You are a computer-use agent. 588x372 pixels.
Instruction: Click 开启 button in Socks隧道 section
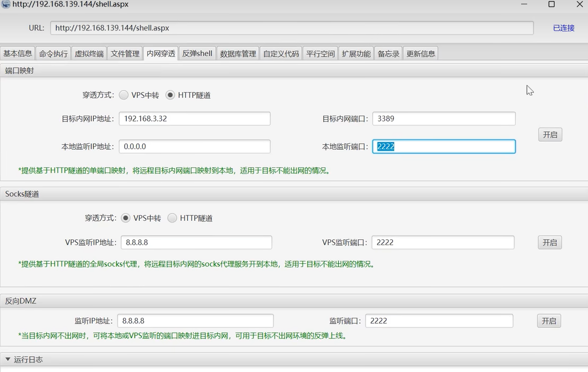coord(550,243)
